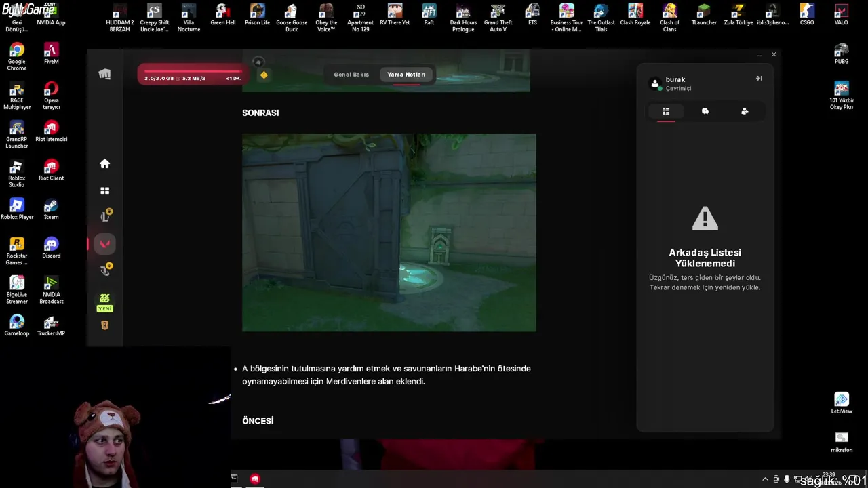Open the chat messages tab
Viewport: 868px width, 488px height.
(705, 111)
